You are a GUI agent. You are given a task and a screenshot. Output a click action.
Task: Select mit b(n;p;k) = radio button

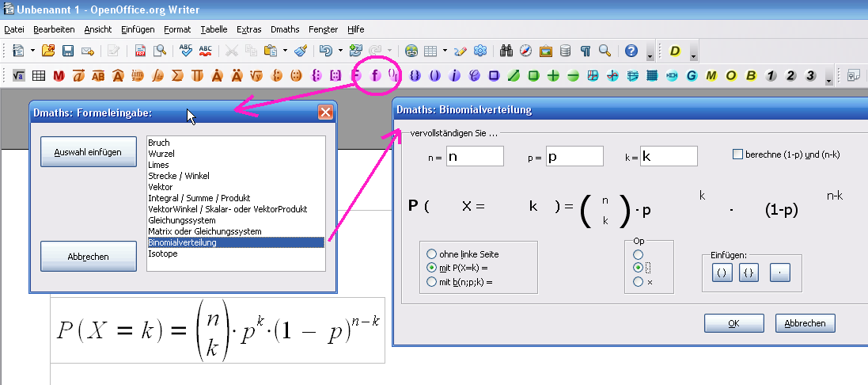click(x=432, y=282)
